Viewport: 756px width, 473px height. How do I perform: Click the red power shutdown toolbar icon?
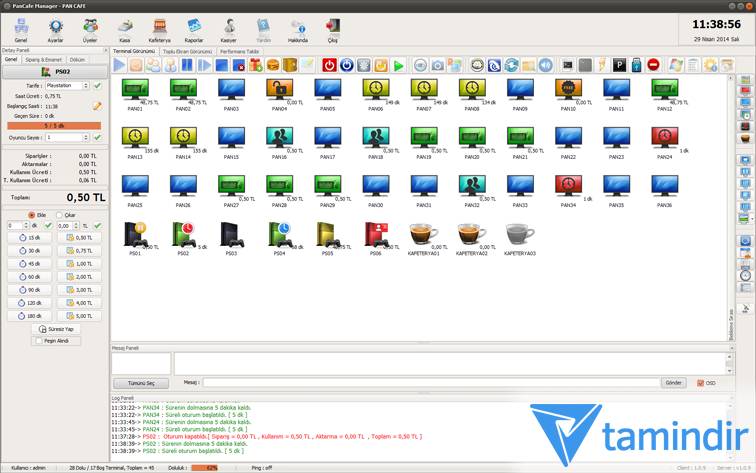(330, 65)
